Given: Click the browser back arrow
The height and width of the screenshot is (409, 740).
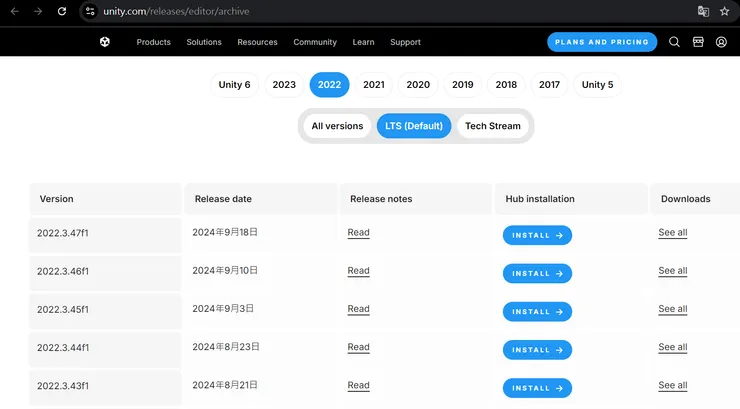Looking at the screenshot, I should (x=15, y=11).
